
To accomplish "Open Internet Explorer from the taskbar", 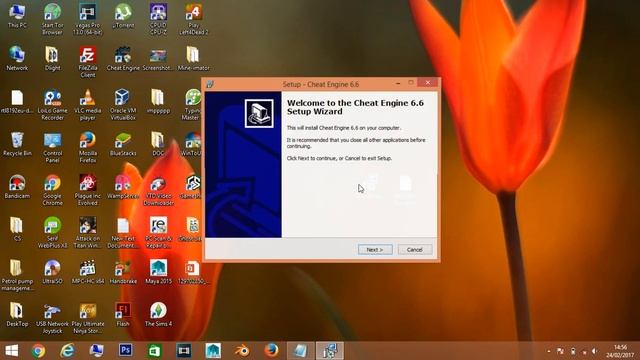I will (x=67, y=351).
